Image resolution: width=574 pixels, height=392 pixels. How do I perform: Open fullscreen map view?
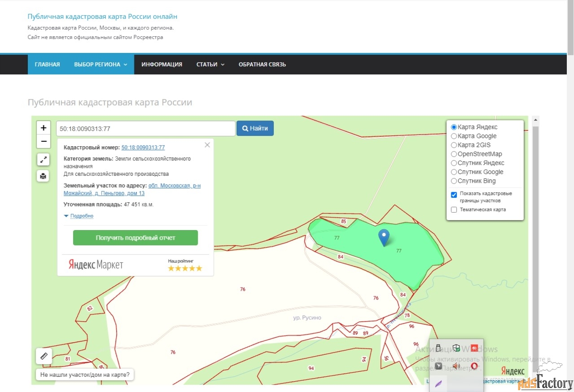(43, 159)
